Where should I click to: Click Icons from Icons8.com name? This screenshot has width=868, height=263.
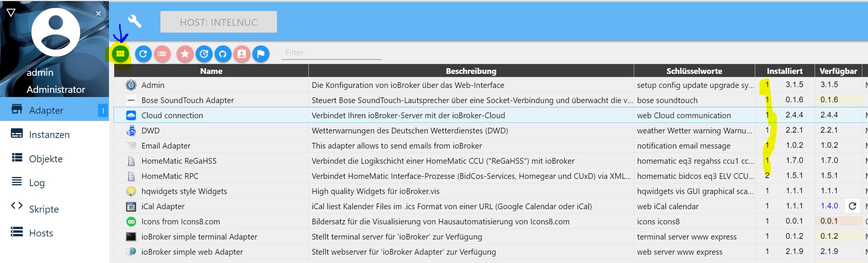(180, 221)
